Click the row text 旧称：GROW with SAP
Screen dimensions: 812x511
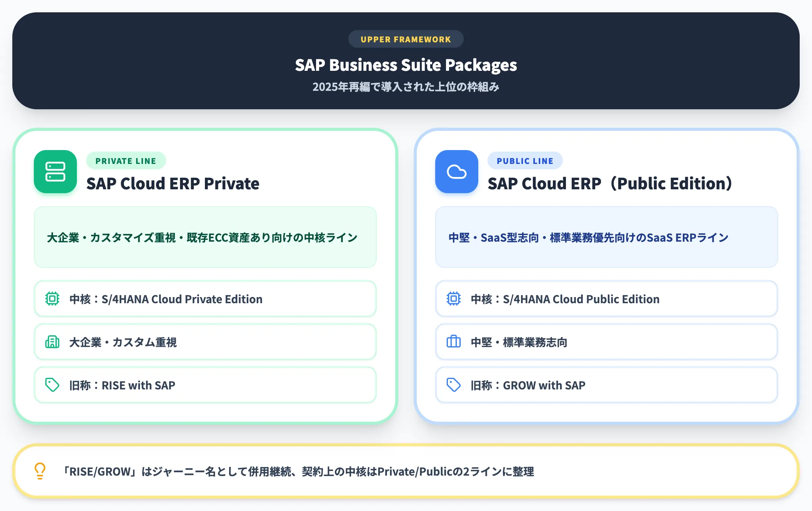pyautogui.click(x=528, y=385)
